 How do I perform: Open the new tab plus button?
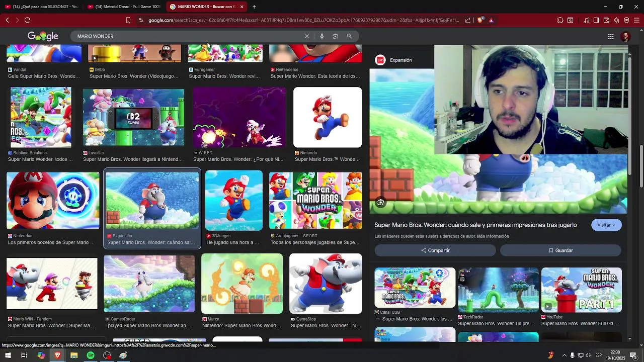[254, 7]
